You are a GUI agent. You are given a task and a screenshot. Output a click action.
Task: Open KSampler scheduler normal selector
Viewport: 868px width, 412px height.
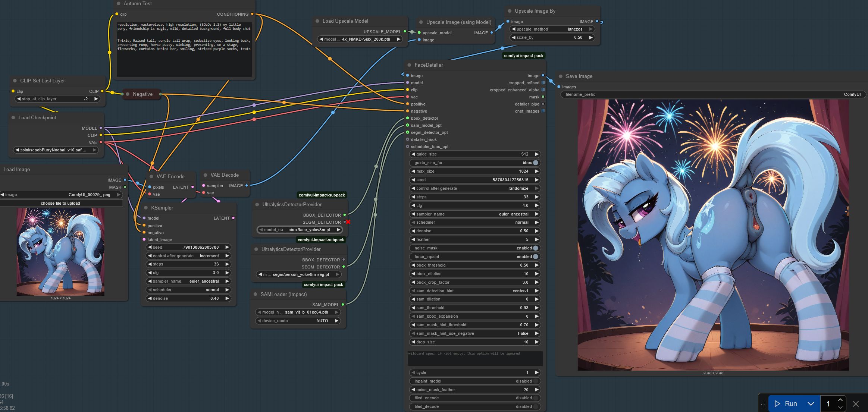188,290
